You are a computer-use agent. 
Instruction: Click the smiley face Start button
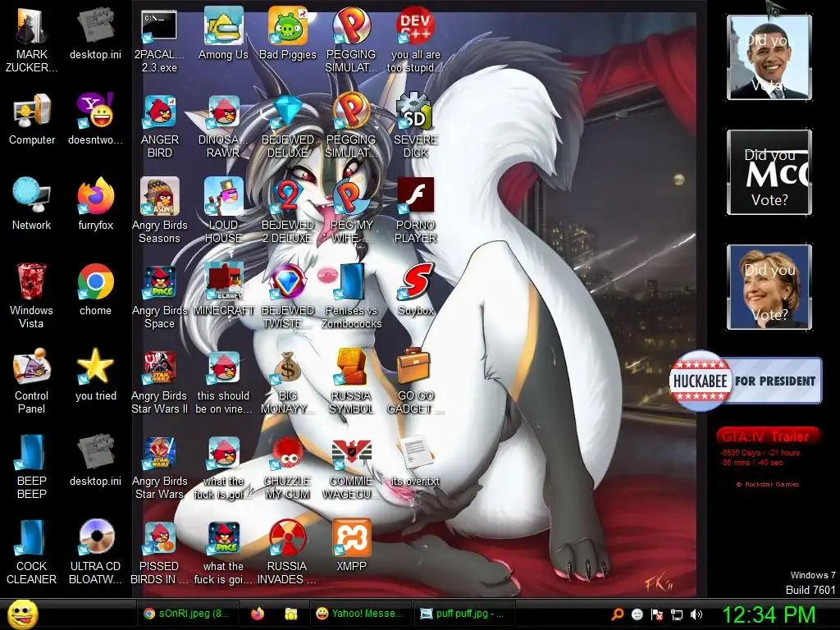click(x=23, y=614)
